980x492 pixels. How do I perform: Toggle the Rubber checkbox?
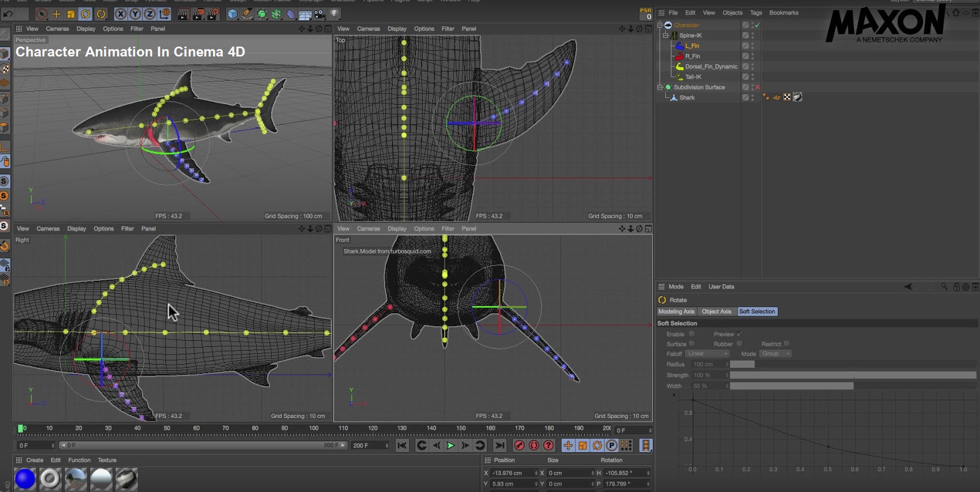click(x=739, y=344)
